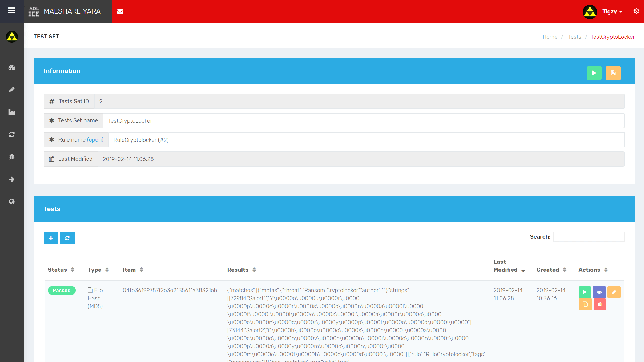Click the pencil sidebar icon
The width and height of the screenshot is (644, 362).
12,90
